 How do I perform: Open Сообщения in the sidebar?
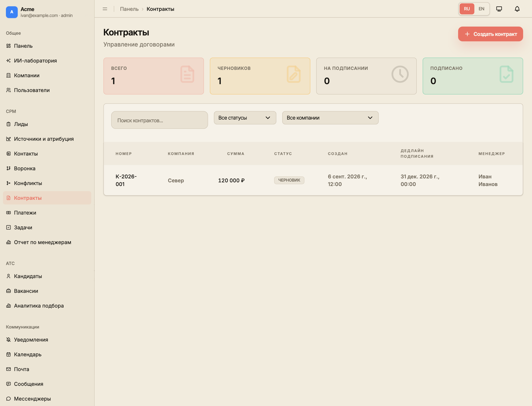tap(47, 384)
